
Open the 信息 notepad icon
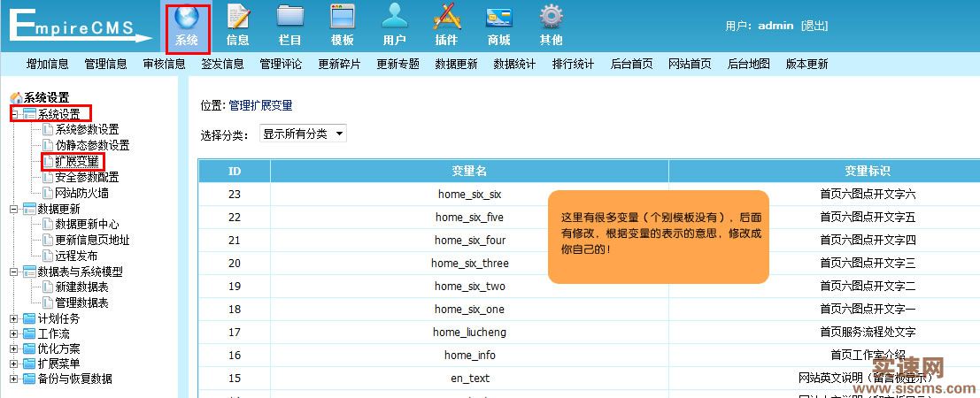[238, 17]
